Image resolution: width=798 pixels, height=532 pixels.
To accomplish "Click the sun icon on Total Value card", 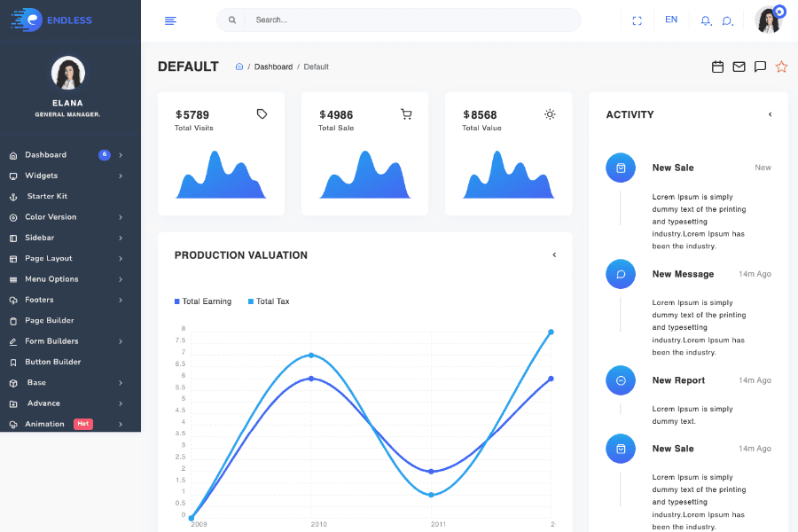I will coord(550,113).
